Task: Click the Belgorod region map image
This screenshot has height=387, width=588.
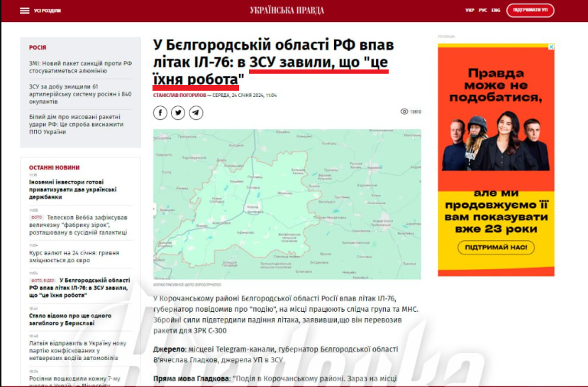Action: pyautogui.click(x=287, y=204)
